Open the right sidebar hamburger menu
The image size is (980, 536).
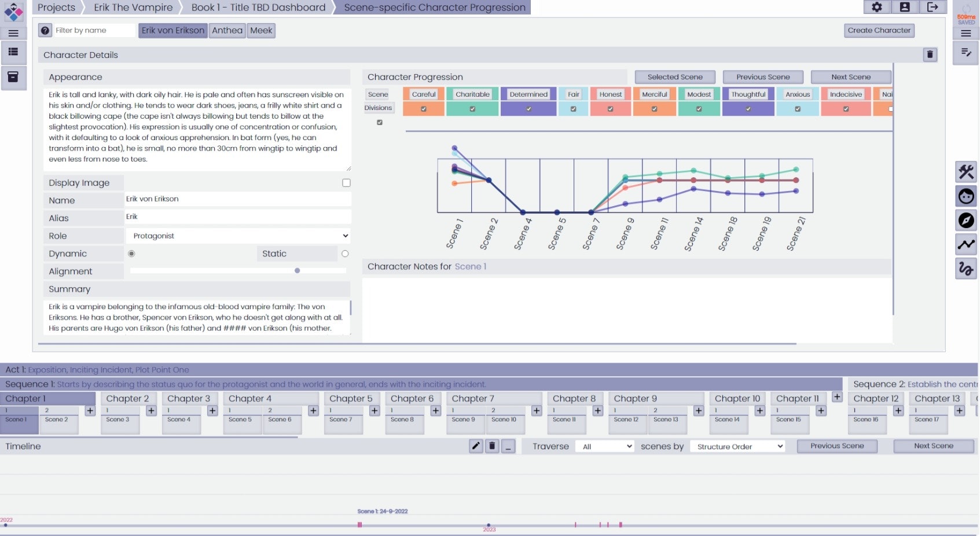966,34
